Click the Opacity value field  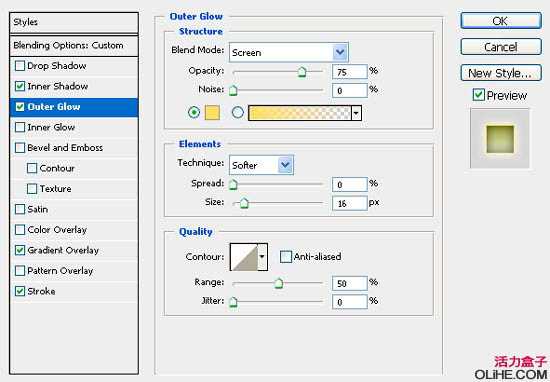tap(350, 72)
